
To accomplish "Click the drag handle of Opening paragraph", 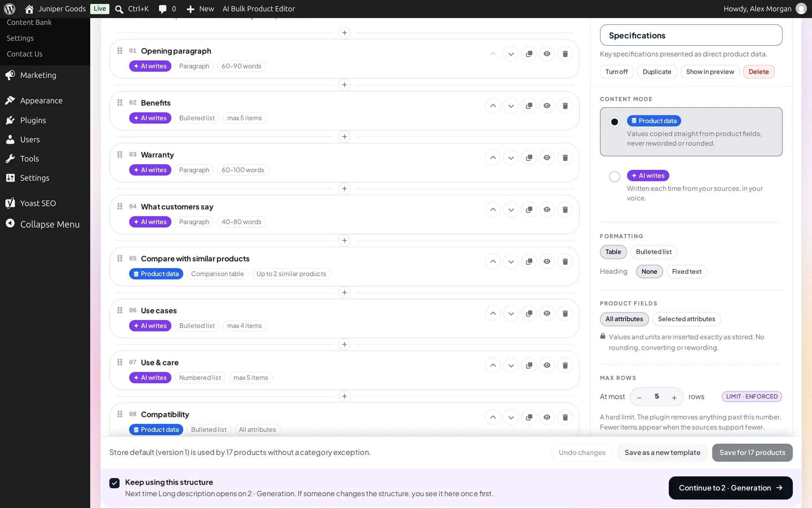I will (120, 50).
